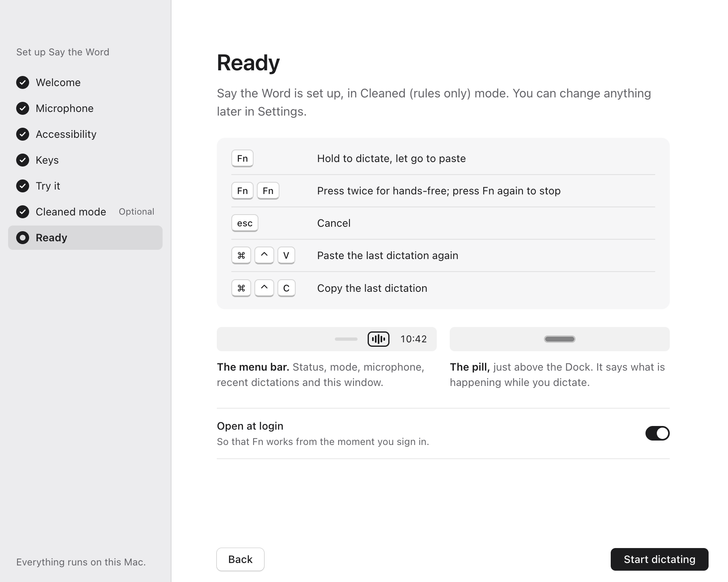Click the Microphone step checkmark icon
The height and width of the screenshot is (582, 728).
(x=23, y=108)
